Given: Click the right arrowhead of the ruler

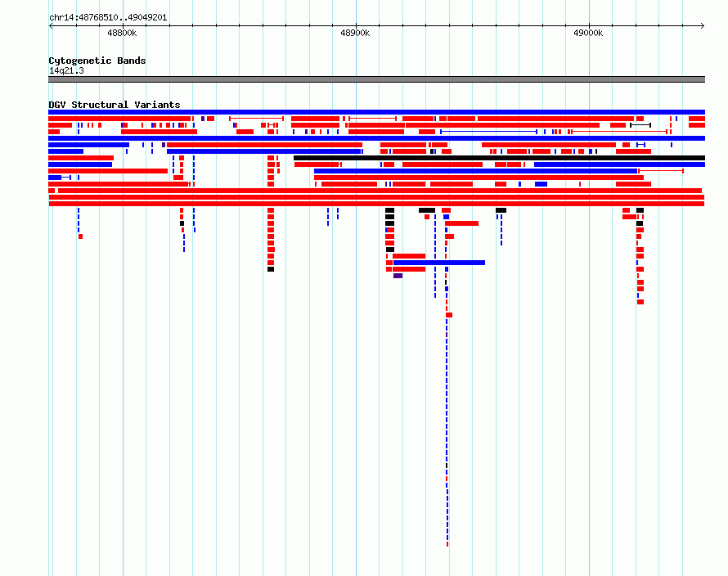Looking at the screenshot, I should pos(703,26).
